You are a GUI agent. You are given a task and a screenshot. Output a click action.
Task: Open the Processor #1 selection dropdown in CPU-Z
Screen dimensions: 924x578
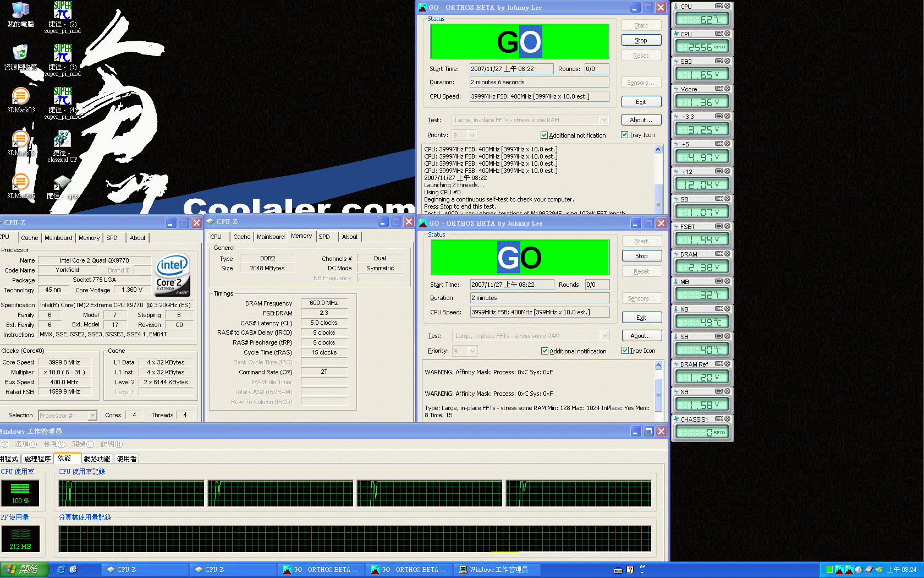[x=92, y=416]
